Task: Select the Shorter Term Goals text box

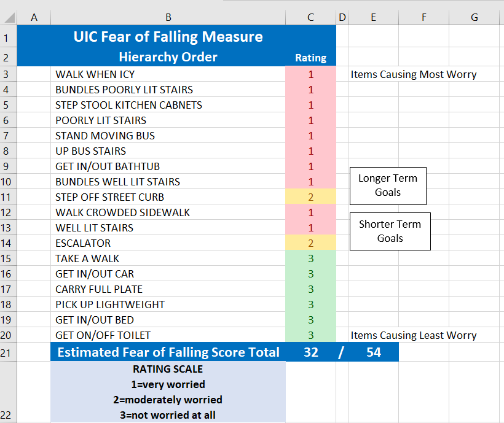Action: click(x=390, y=231)
